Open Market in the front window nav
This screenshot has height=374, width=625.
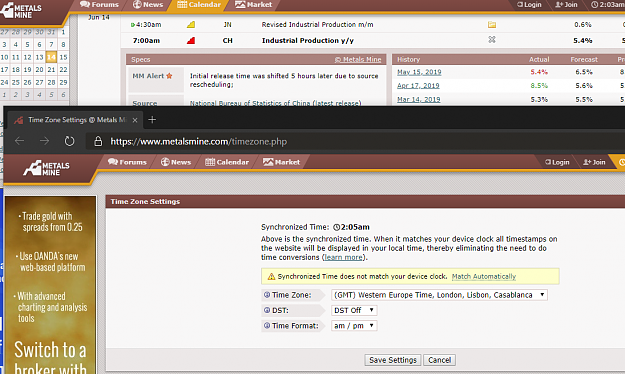(x=281, y=162)
